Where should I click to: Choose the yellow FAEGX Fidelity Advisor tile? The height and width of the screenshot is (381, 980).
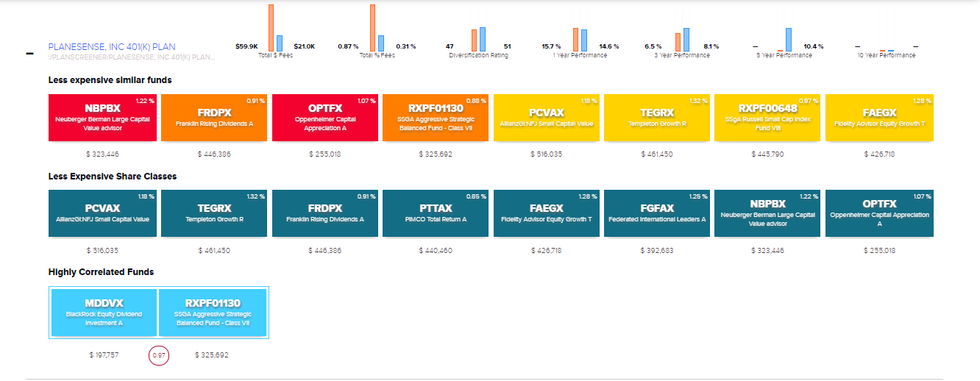[x=878, y=118]
